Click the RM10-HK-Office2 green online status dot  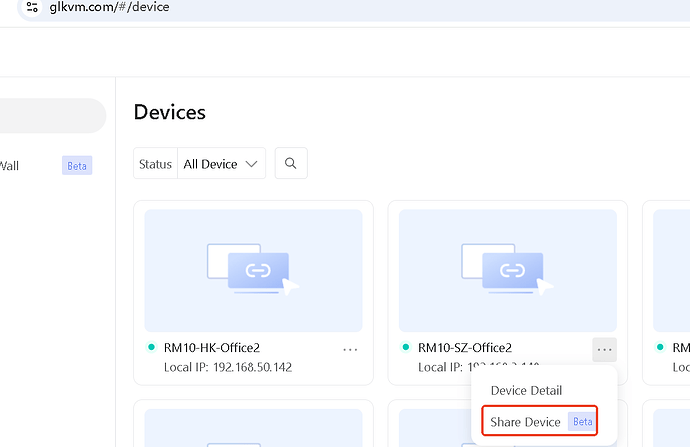(x=151, y=348)
